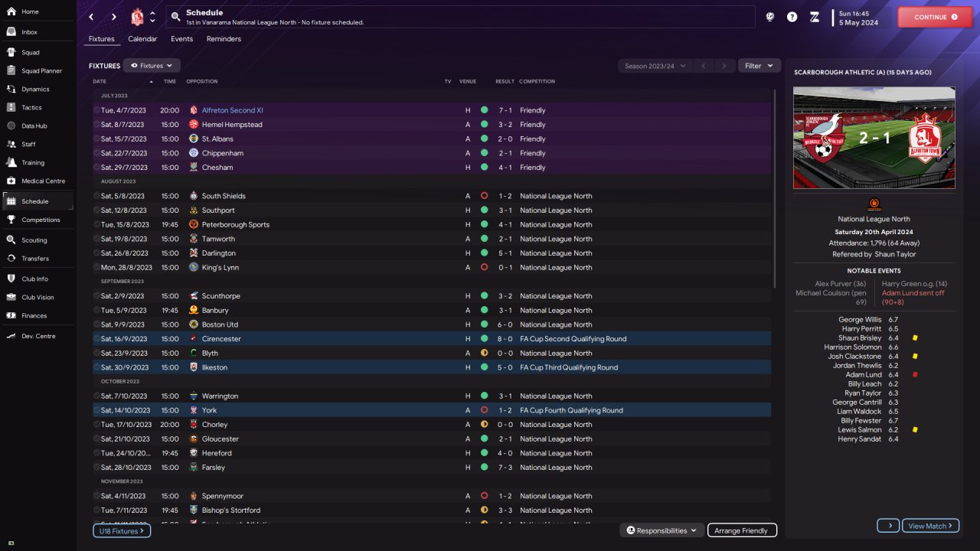
Task: Open the Season 2023/24 dropdown
Action: (x=655, y=66)
